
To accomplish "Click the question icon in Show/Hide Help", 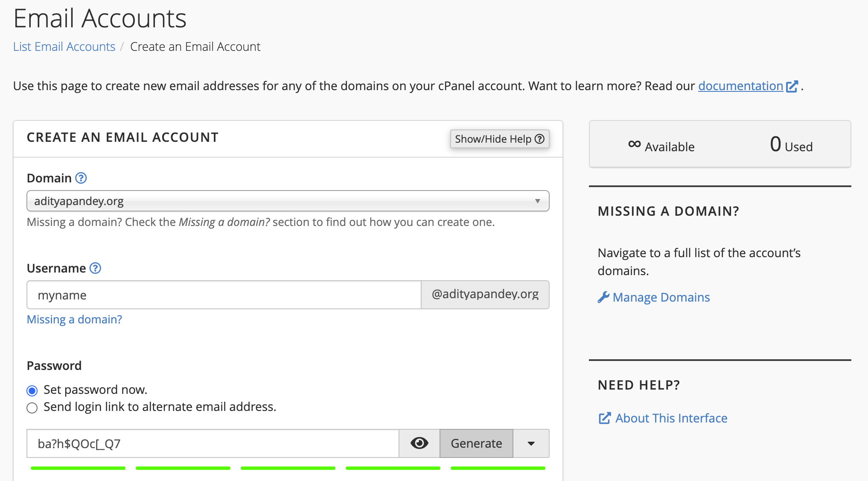I will click(x=539, y=139).
